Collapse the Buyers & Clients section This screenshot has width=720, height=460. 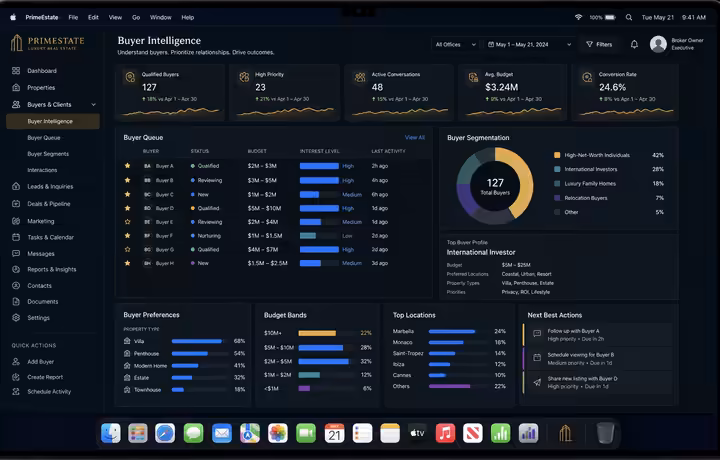[x=94, y=105]
